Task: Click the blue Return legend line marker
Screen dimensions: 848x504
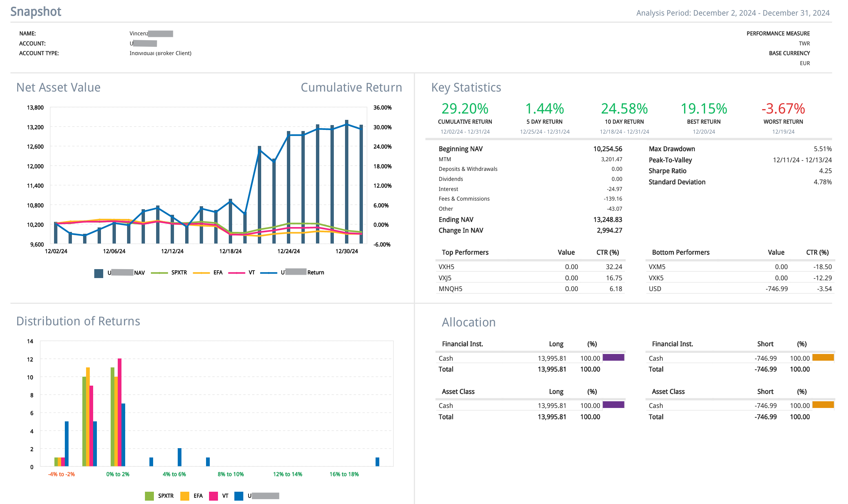Action: (269, 273)
